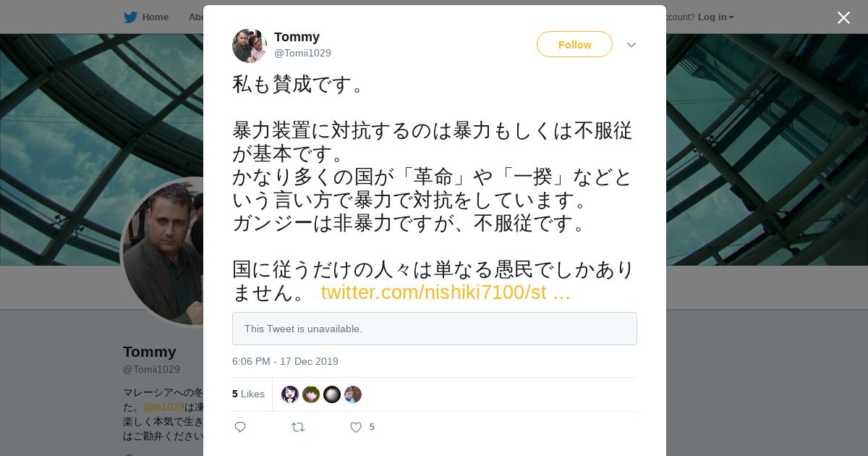This screenshot has width=868, height=456.
Task: Click the reply speech bubble icon
Action: pyautogui.click(x=240, y=427)
